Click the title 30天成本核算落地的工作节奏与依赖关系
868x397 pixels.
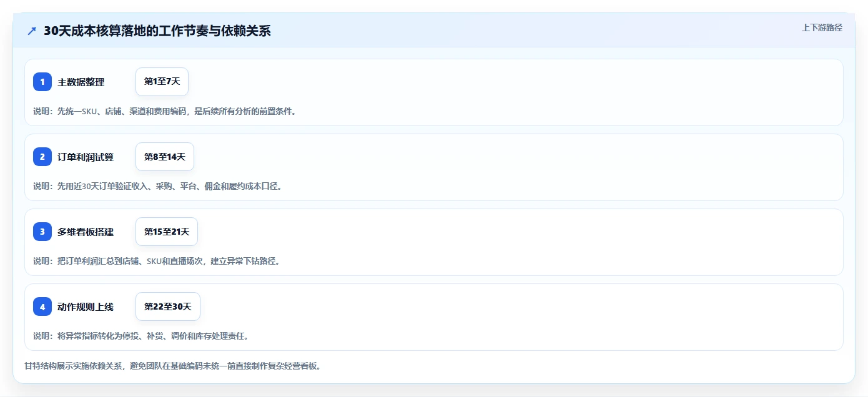tap(157, 31)
